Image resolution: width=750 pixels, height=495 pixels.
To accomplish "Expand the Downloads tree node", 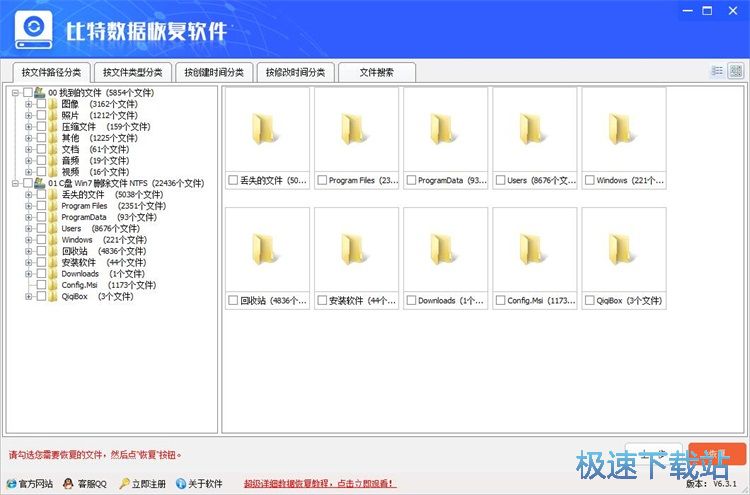I will 29,274.
